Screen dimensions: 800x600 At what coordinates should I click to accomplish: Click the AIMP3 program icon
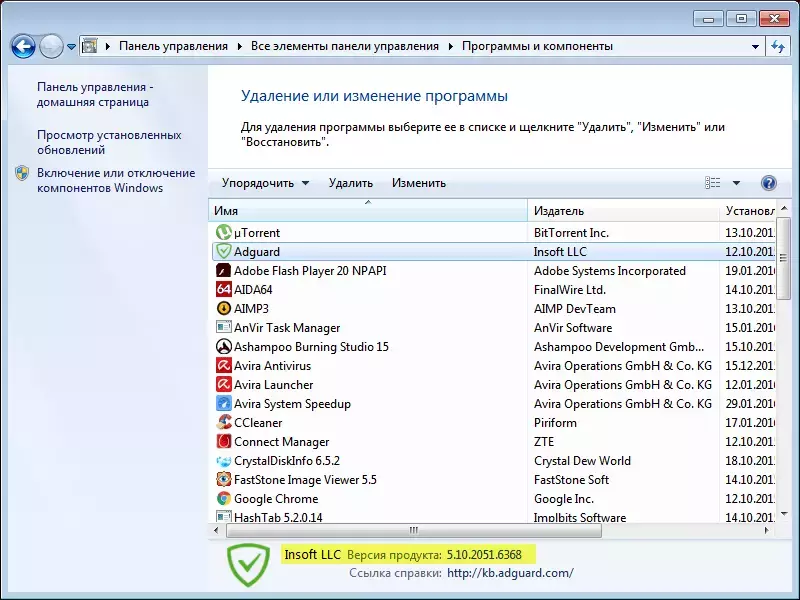(223, 309)
